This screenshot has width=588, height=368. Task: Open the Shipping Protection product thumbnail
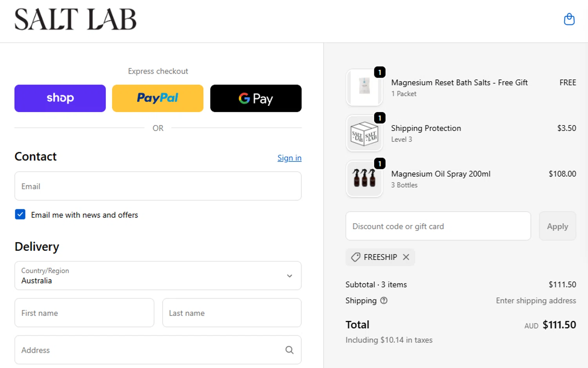tap(364, 133)
